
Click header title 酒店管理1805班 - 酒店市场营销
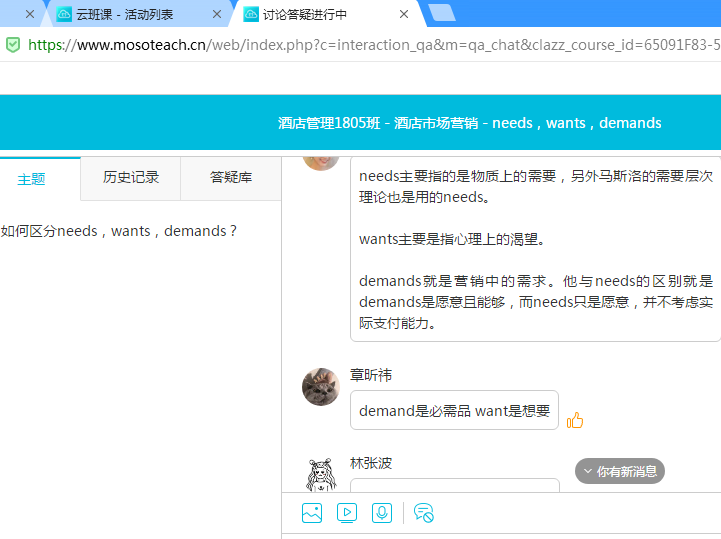[469, 123]
